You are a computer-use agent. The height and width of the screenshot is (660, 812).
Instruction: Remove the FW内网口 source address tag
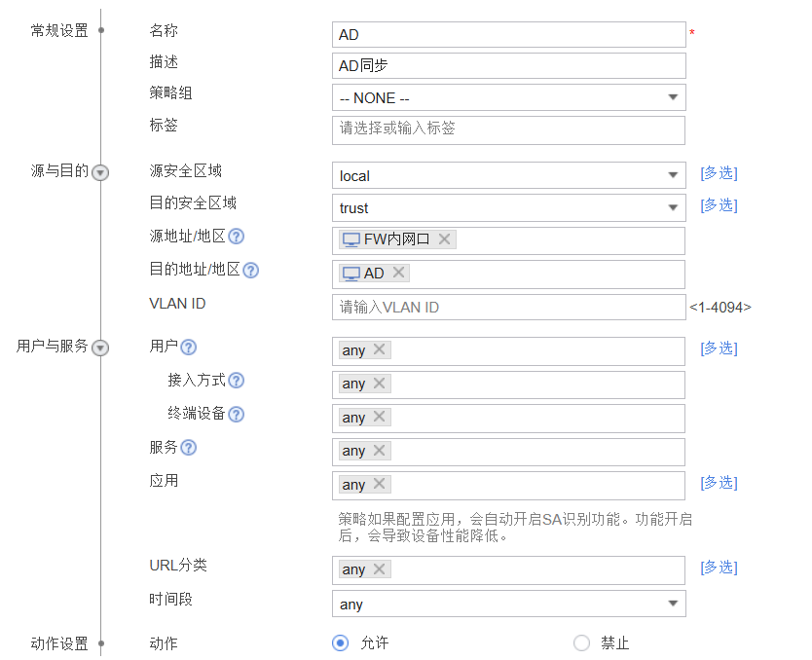tap(444, 239)
